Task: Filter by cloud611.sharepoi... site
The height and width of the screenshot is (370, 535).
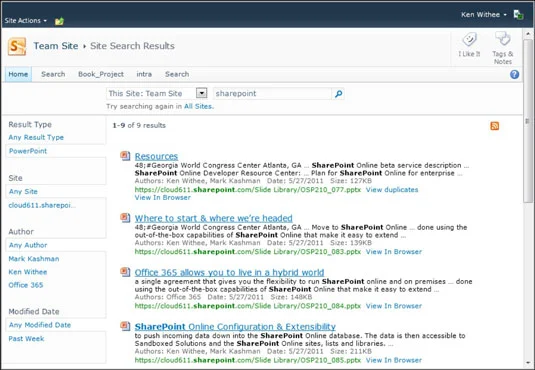Action: (42, 205)
